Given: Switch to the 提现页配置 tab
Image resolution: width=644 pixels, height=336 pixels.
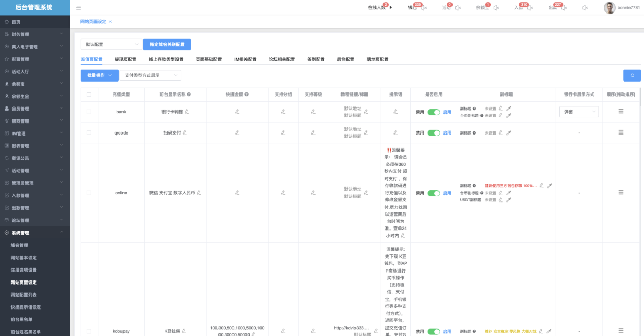Looking at the screenshot, I should 126,59.
